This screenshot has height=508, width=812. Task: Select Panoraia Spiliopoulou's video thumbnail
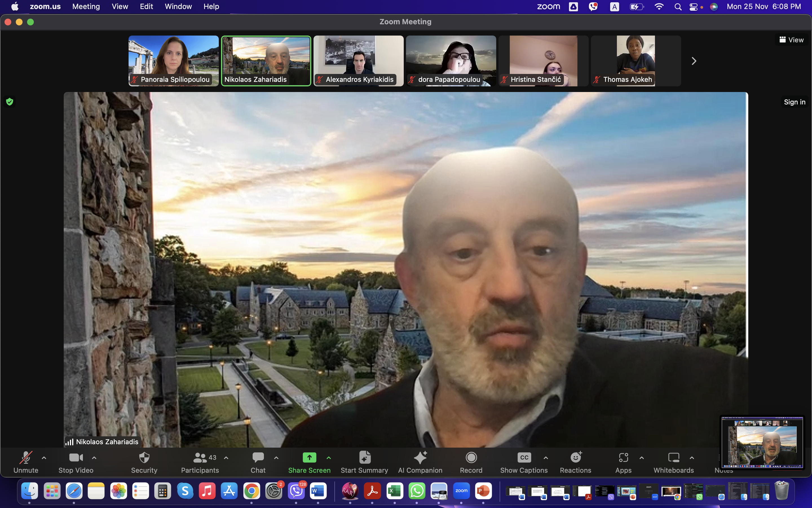(x=173, y=61)
